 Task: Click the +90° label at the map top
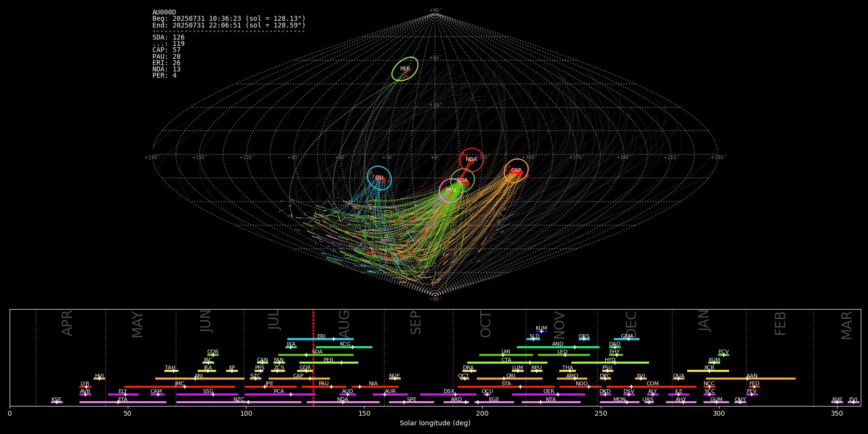(x=434, y=11)
